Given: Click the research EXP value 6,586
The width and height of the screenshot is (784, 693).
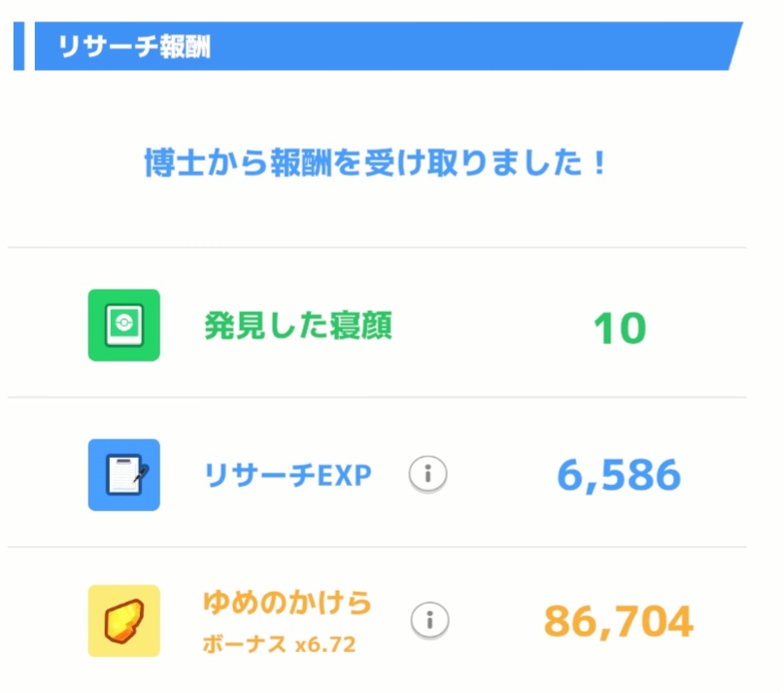Looking at the screenshot, I should point(619,475).
